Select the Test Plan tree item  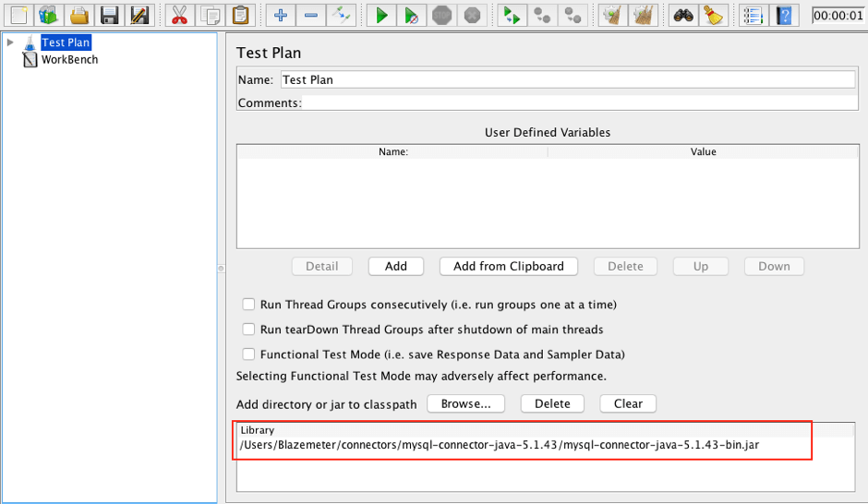(66, 42)
